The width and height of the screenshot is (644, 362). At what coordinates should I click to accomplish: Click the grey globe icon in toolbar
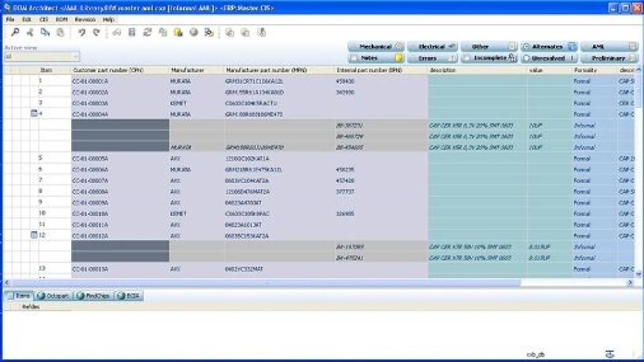click(193, 32)
